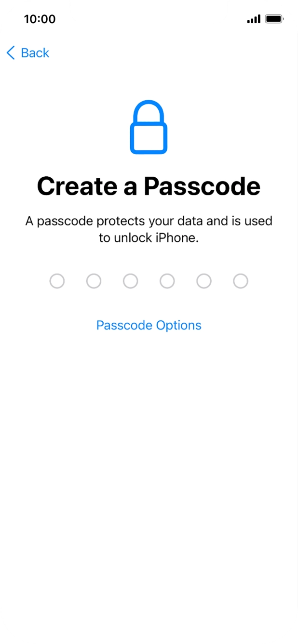
Task: Tap the passcode description text
Action: pyautogui.click(x=149, y=230)
